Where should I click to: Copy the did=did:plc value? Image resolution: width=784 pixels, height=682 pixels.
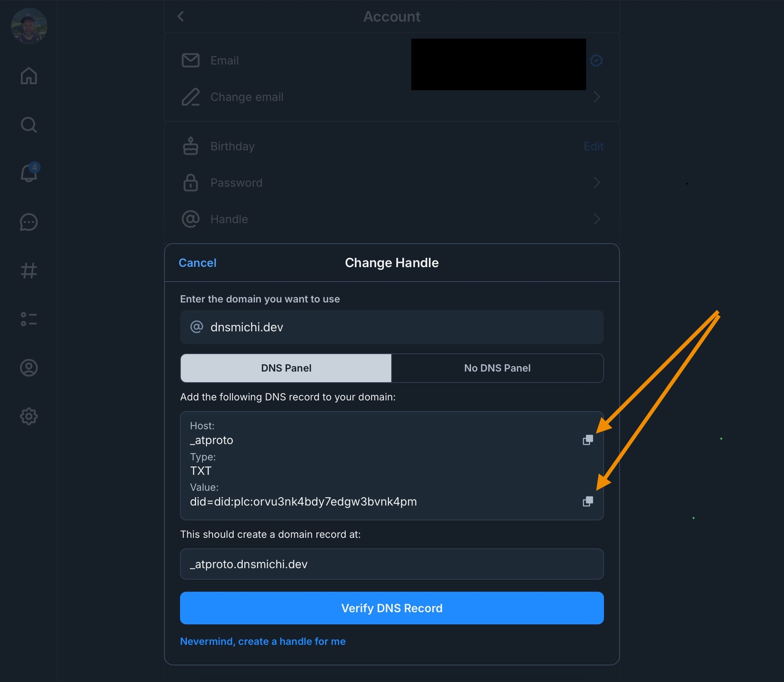coord(588,501)
